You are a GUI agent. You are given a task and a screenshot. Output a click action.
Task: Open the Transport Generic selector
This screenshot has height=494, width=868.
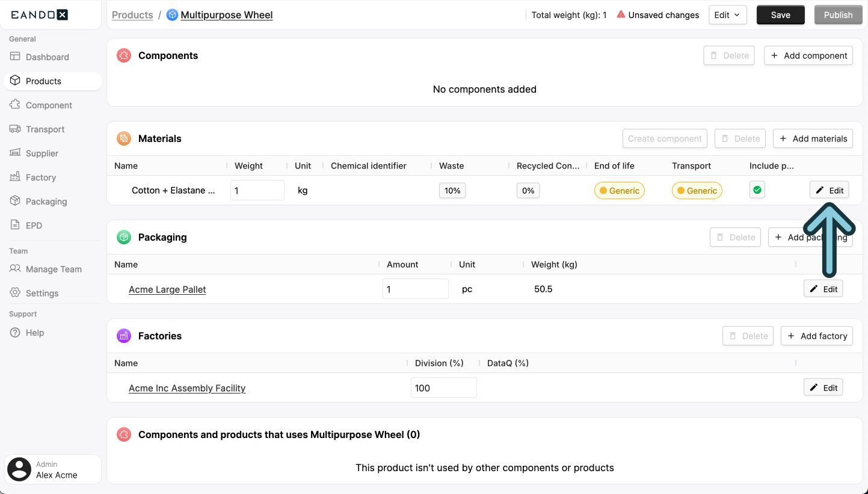(697, 191)
